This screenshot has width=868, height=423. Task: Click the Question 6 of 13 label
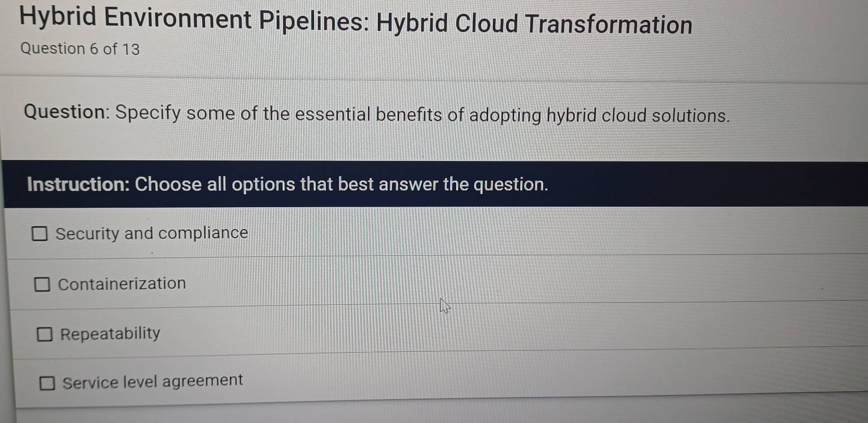point(79,49)
